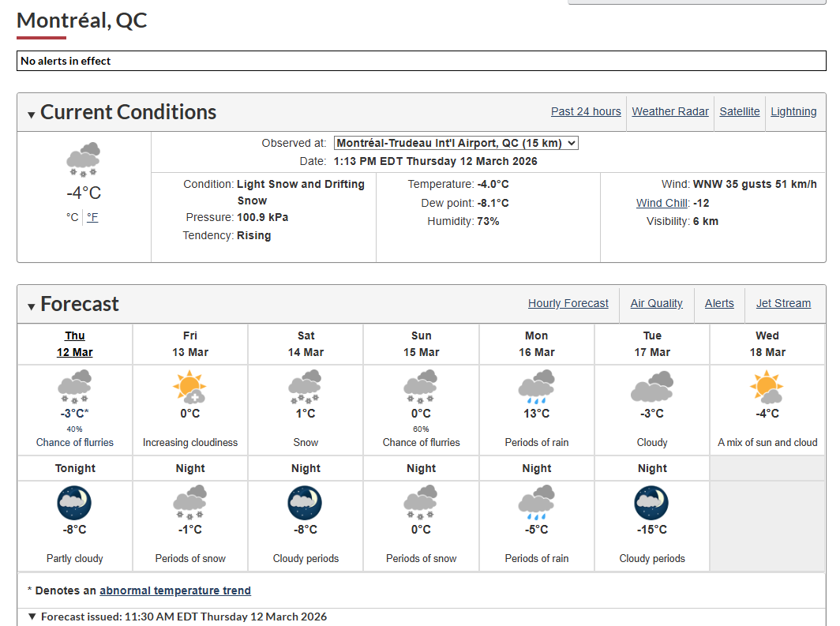Screen dimensions: 840x626
Task: Collapse the Current Conditions section
Action: tap(32, 114)
